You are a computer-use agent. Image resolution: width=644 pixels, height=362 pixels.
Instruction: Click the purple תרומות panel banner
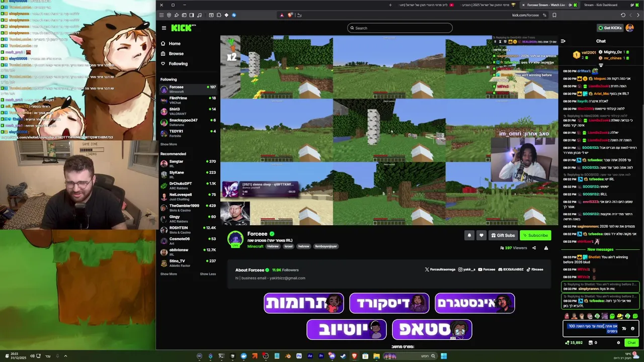tap(304, 303)
